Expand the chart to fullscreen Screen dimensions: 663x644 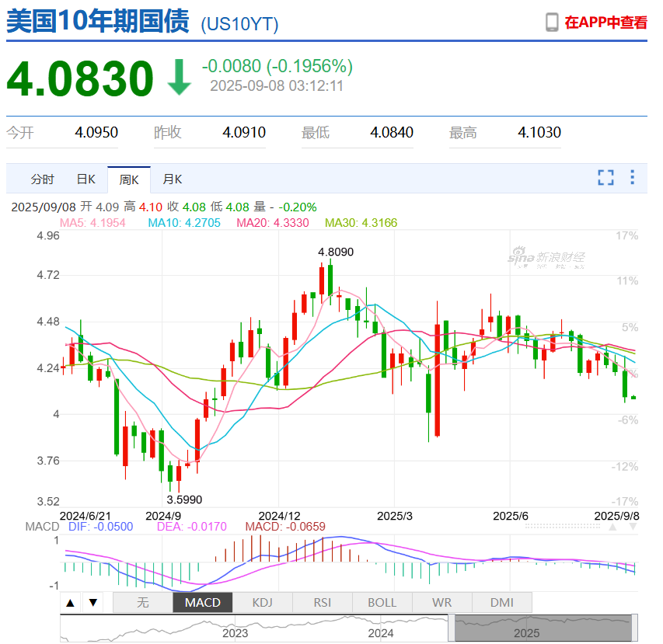point(605,178)
